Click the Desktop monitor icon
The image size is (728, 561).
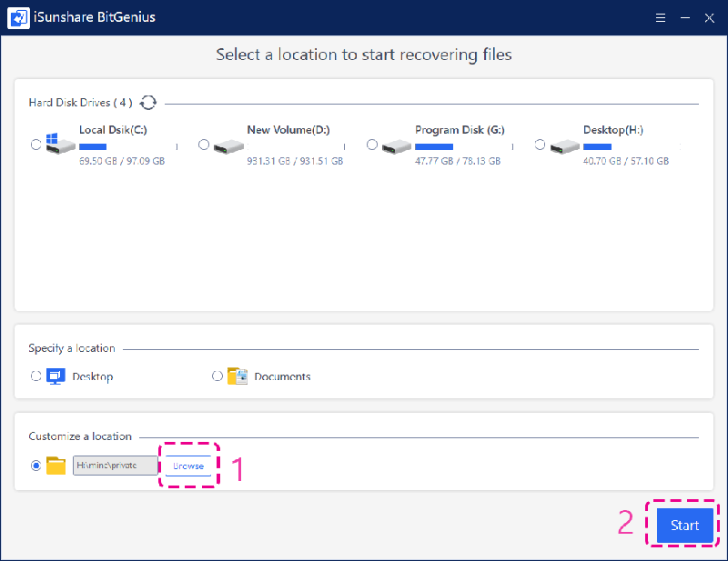[x=56, y=376]
